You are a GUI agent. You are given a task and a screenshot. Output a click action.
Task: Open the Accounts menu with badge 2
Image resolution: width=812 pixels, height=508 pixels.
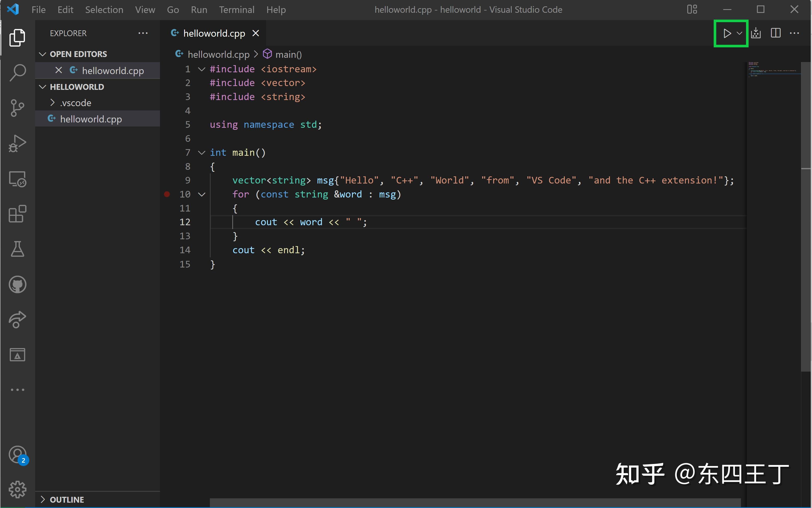click(x=18, y=455)
